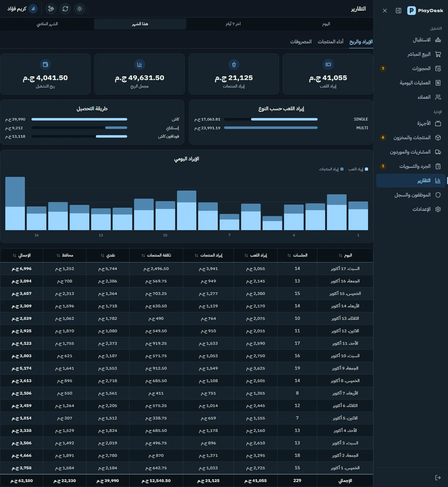Click the كاش collection progress bar
This screenshot has width=448, height=487.
point(79,119)
